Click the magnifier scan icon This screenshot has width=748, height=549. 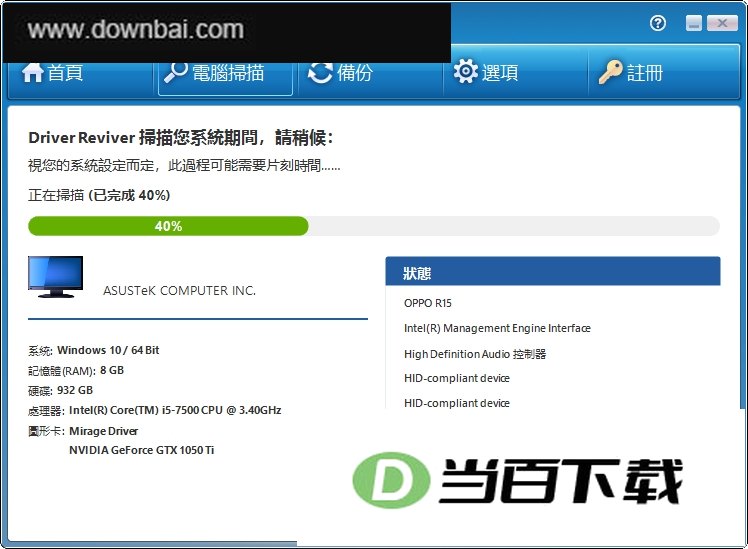175,73
